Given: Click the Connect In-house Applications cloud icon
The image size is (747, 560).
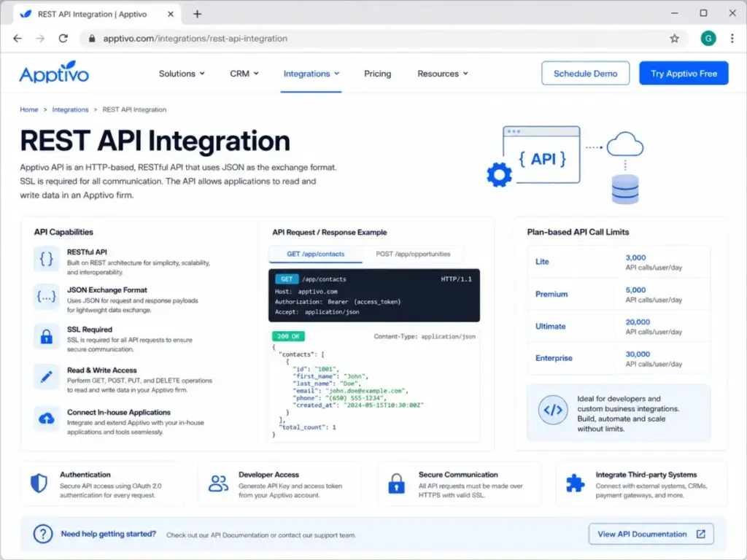Looking at the screenshot, I should coord(46,419).
